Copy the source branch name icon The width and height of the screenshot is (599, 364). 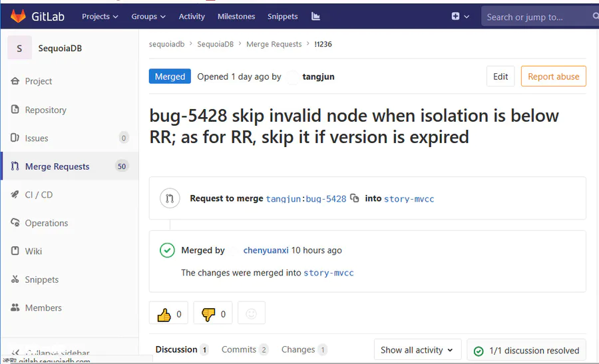355,198
